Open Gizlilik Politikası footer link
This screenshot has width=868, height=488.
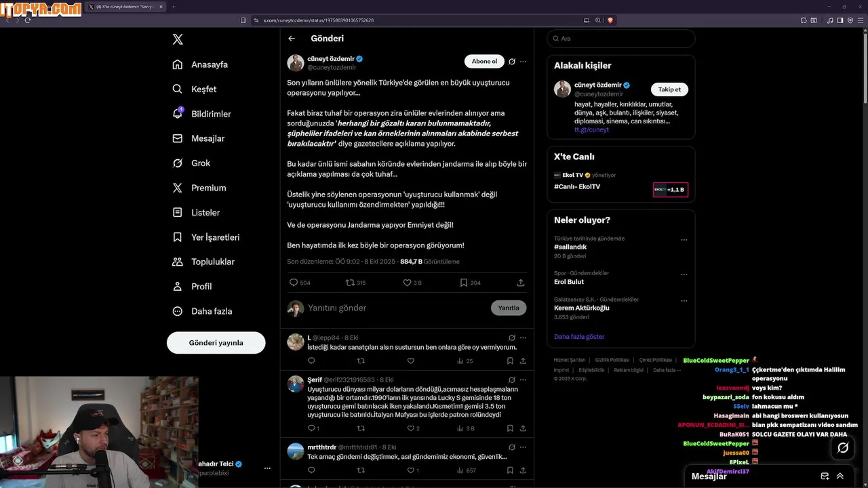612,360
